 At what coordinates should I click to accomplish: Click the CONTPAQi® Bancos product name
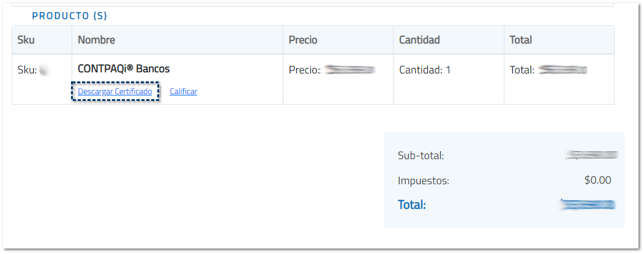(124, 69)
